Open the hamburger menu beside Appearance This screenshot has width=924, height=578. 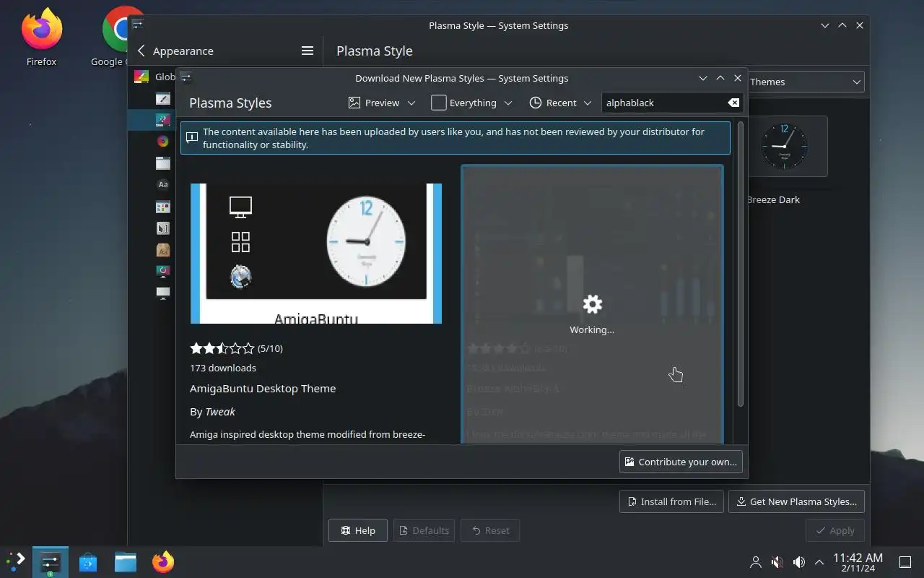coord(308,51)
